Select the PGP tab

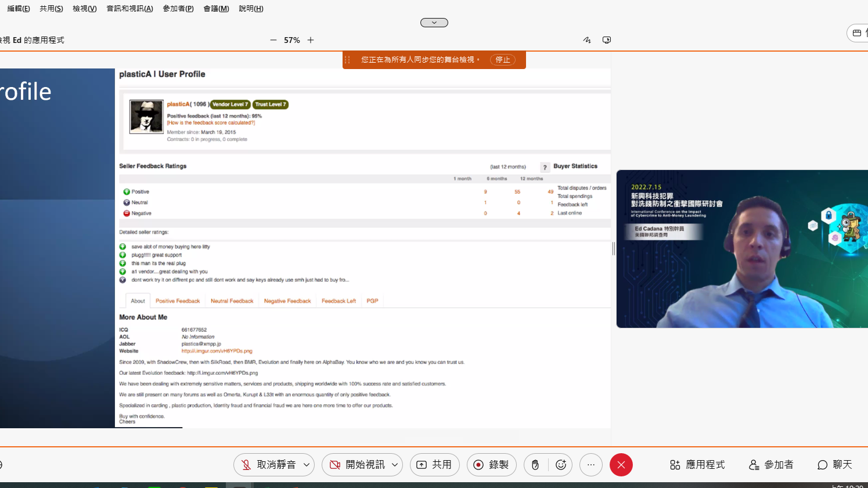click(373, 301)
